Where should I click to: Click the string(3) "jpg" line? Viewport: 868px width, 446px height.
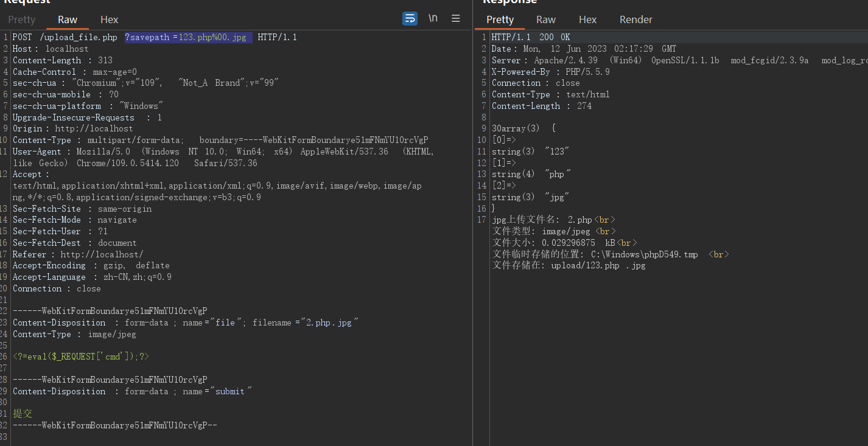click(x=531, y=197)
